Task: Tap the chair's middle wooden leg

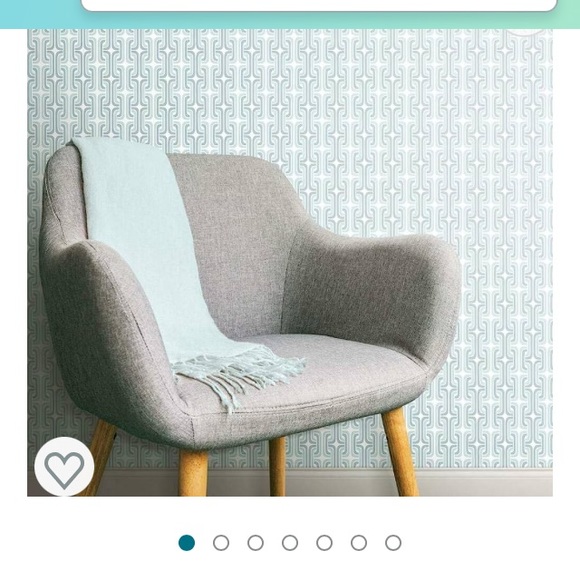Action: pos(277,467)
